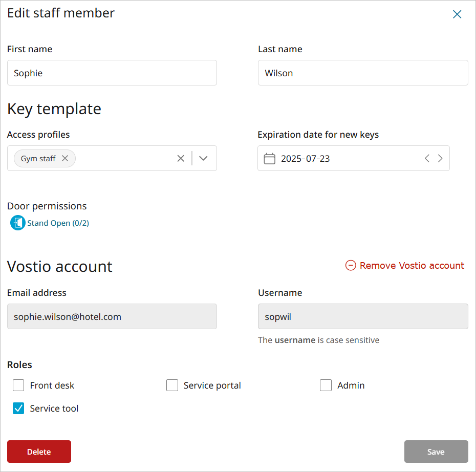Remove Vostio account link
Viewport: 476px width, 472px height.
[412, 266]
